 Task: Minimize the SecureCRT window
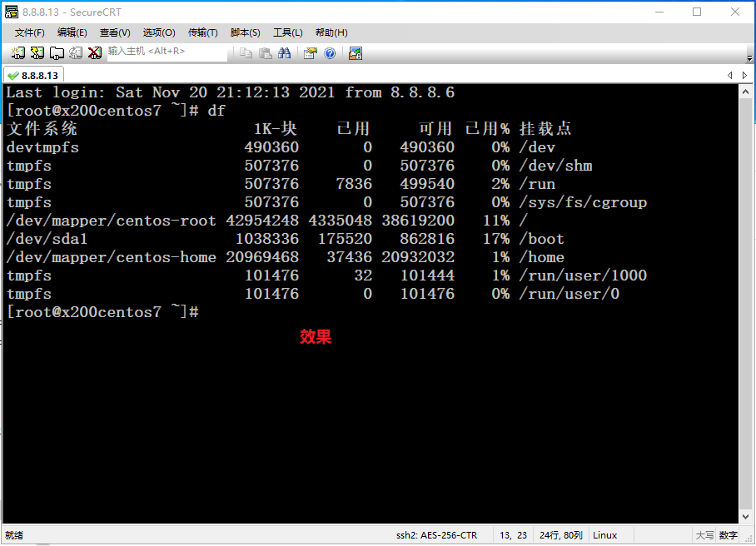(x=659, y=12)
